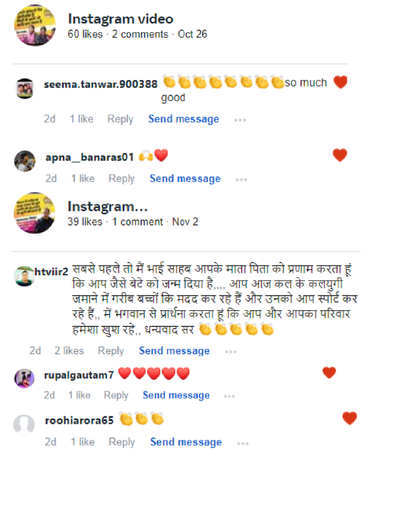View the 2 likes on htviir2's comment
Viewport: 420px width, 521px height.
coord(69,351)
